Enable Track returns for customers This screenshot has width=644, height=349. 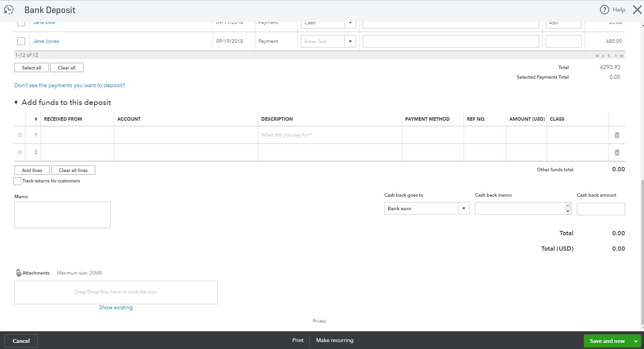click(17, 181)
